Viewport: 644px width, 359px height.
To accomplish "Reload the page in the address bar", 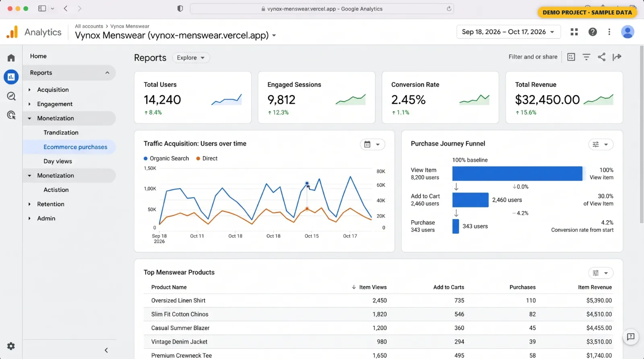I will point(449,9).
